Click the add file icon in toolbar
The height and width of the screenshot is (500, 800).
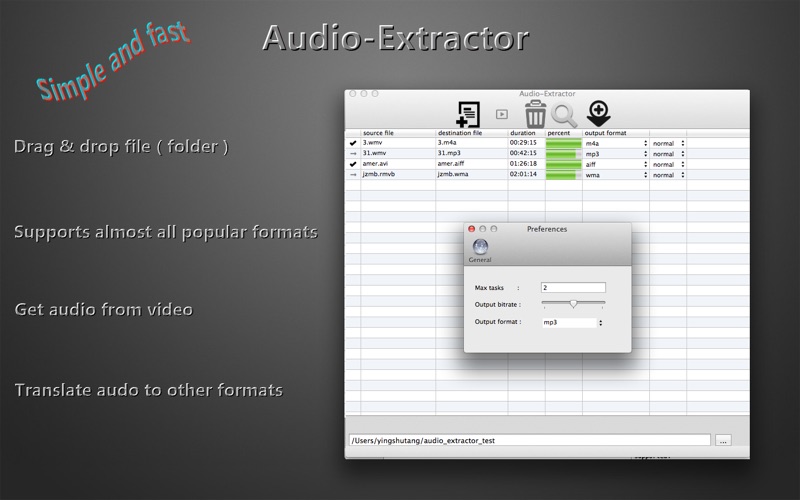click(467, 114)
